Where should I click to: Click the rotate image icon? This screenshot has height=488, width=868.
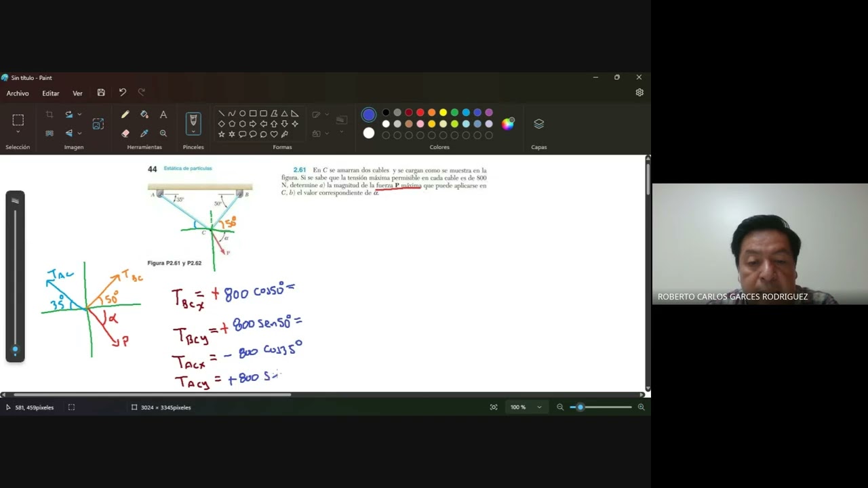point(68,115)
